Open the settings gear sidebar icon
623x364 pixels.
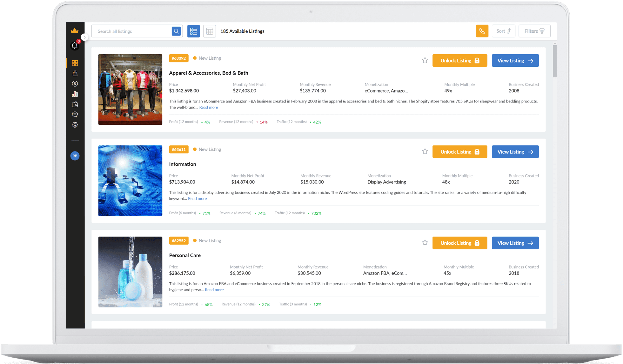click(x=75, y=125)
